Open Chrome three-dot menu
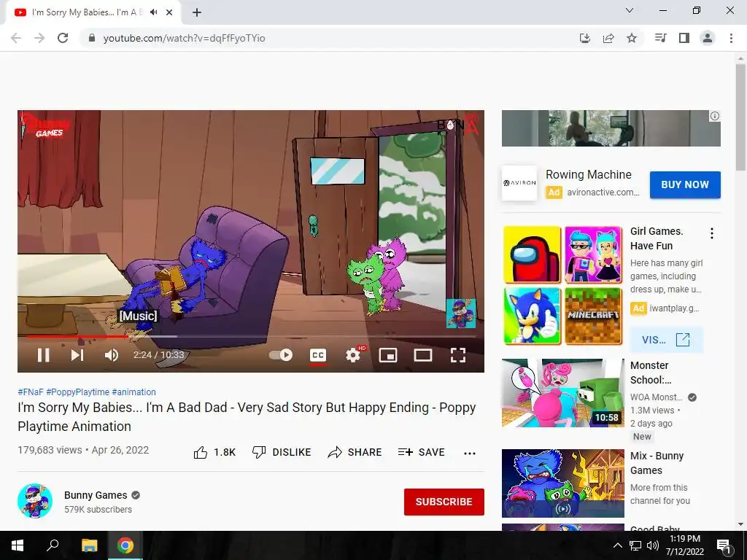The width and height of the screenshot is (747, 560). 731,38
